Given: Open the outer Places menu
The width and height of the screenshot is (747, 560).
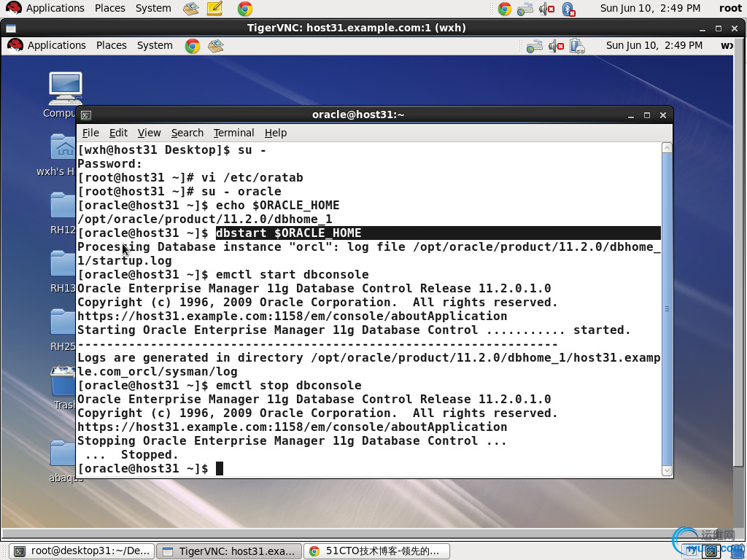Looking at the screenshot, I should click(109, 8).
